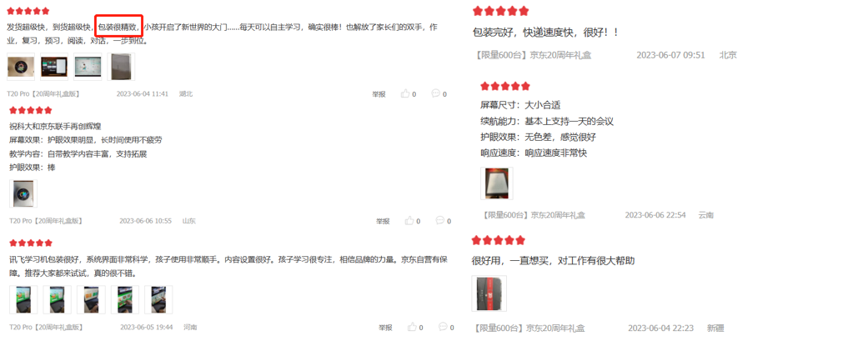The image size is (868, 341).
Task: Open last photo in Henan review
Action: (158, 300)
